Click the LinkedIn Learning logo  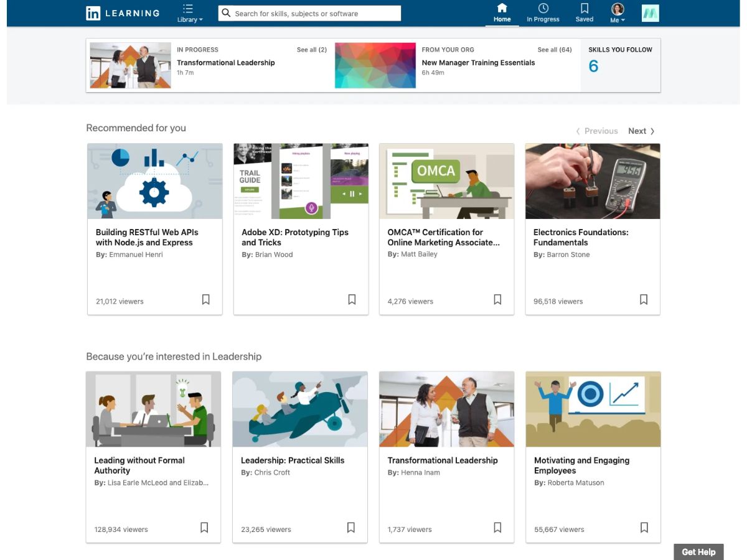[x=123, y=12]
